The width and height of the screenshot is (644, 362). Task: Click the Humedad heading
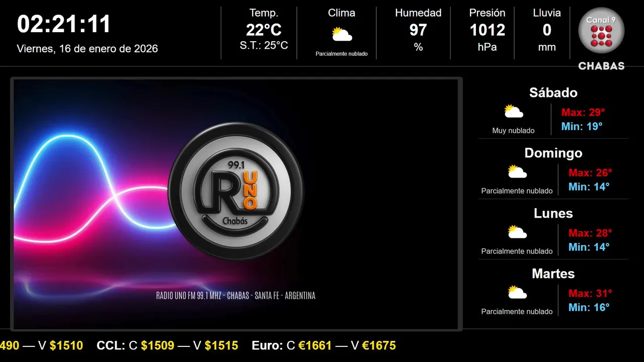418,13
